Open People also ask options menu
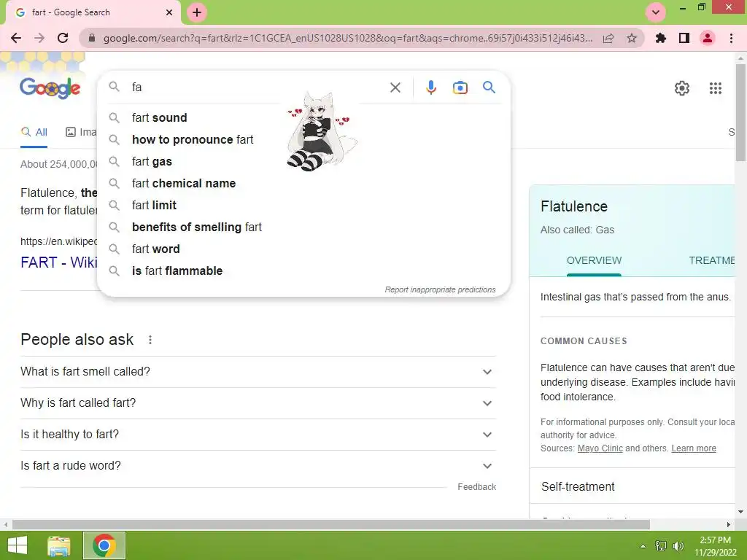The image size is (747, 560). tap(150, 340)
